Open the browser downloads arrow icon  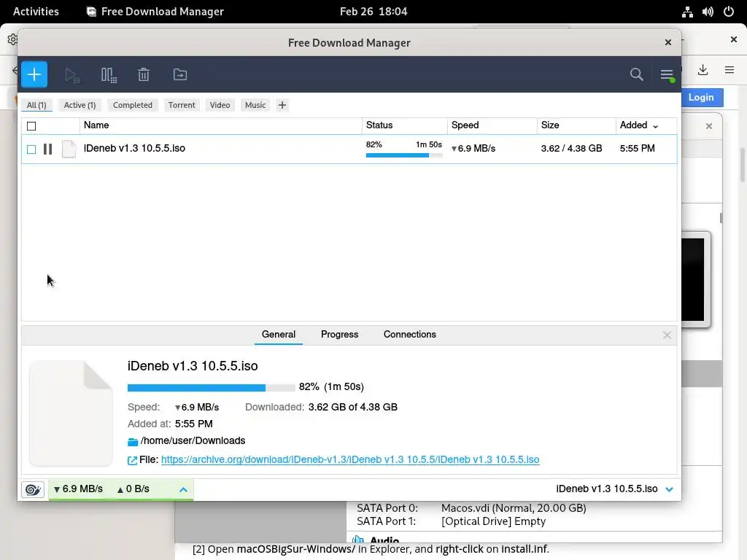pos(703,70)
